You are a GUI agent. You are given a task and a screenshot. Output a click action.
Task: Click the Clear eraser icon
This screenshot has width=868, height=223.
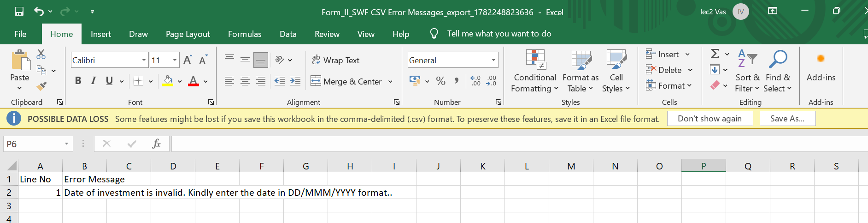715,85
